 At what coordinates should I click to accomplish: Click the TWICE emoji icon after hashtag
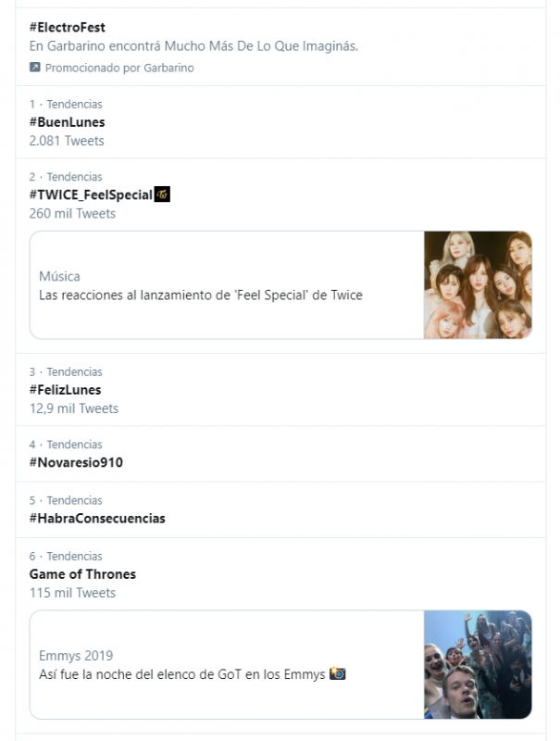(x=162, y=195)
